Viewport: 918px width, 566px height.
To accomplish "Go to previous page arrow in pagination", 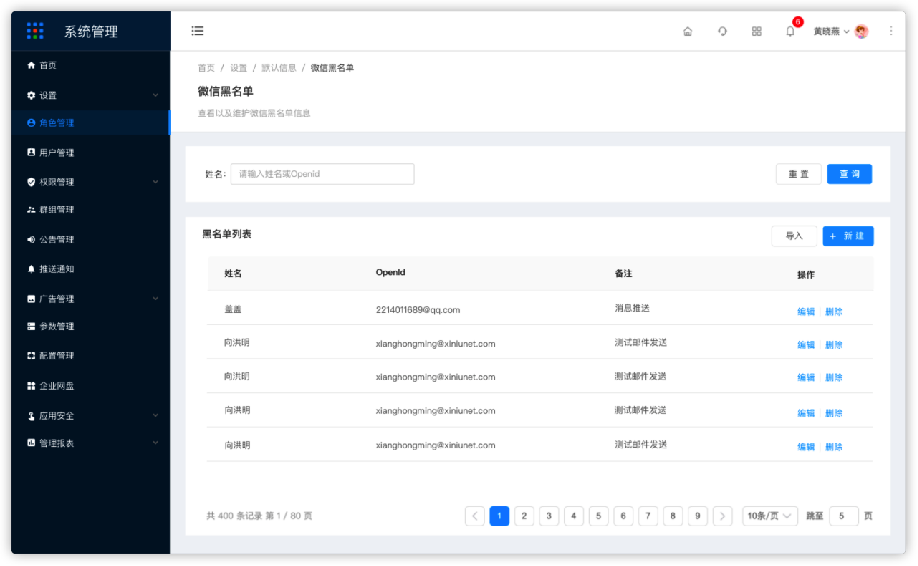I will 475,516.
